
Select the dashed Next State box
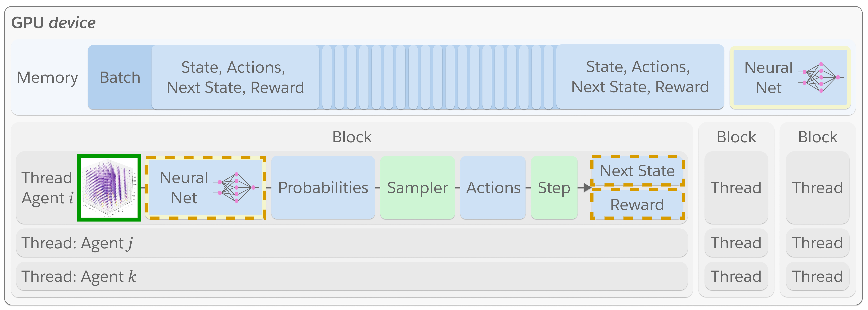637,171
